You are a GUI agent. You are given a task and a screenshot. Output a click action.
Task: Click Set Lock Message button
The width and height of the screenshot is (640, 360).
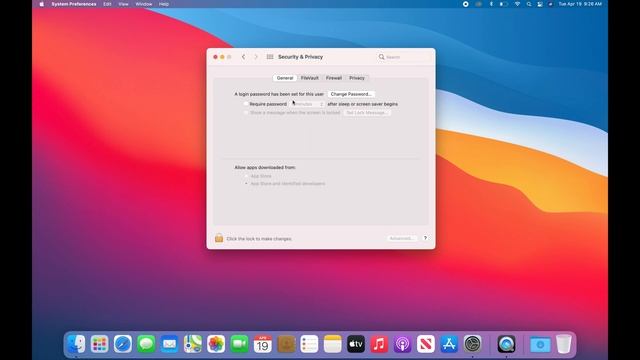[x=367, y=113]
